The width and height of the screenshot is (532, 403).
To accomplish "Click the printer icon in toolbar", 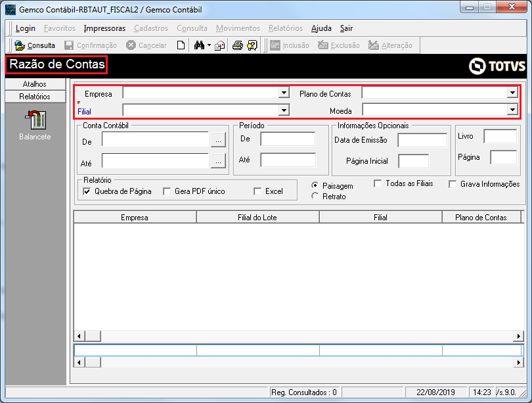I will pos(238,45).
